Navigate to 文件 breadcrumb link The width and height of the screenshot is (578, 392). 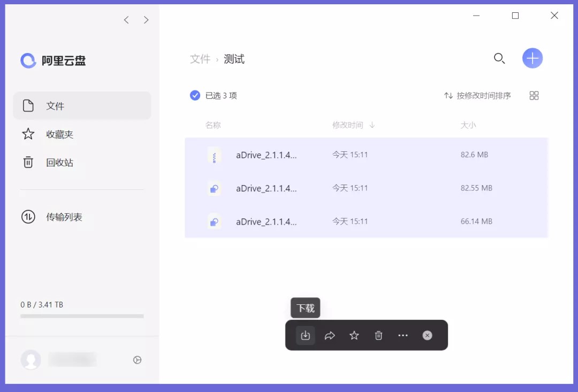(200, 59)
